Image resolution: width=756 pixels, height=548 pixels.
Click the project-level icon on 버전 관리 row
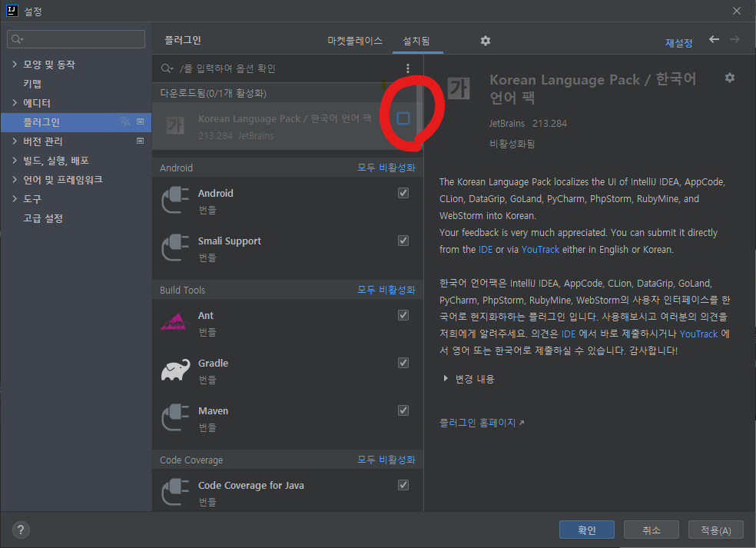pyautogui.click(x=141, y=141)
